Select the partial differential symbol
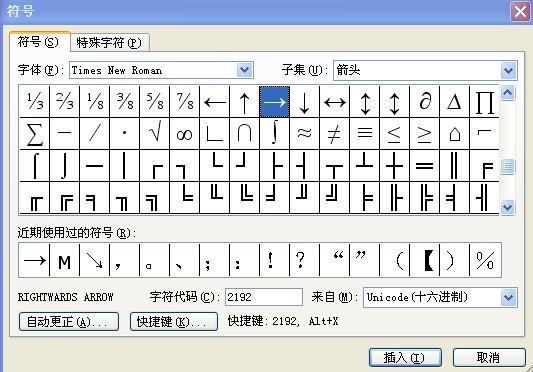The image size is (533, 372). (425, 101)
